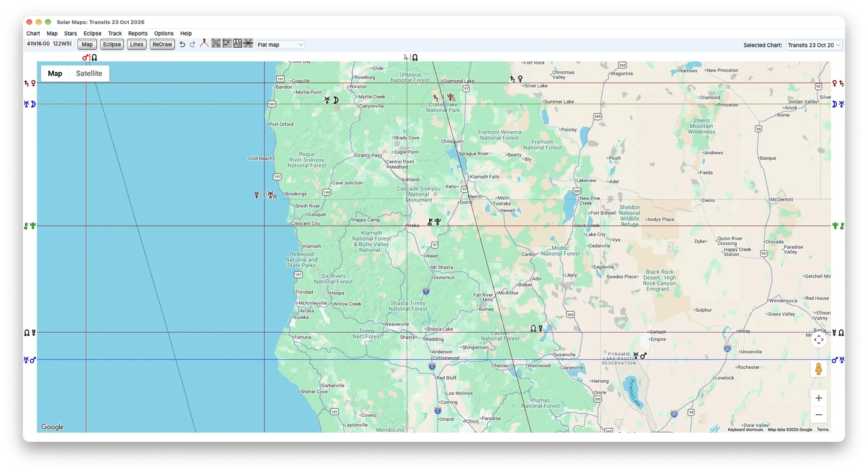Click Uranus Mars label on left map edge
Screen dimensions: 868x472
(x=30, y=360)
